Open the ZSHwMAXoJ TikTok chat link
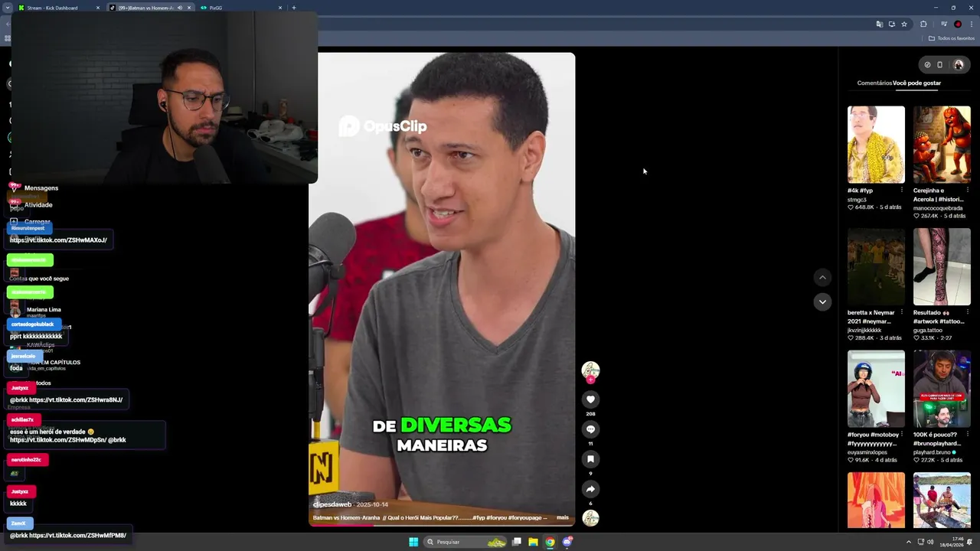 [x=58, y=240]
